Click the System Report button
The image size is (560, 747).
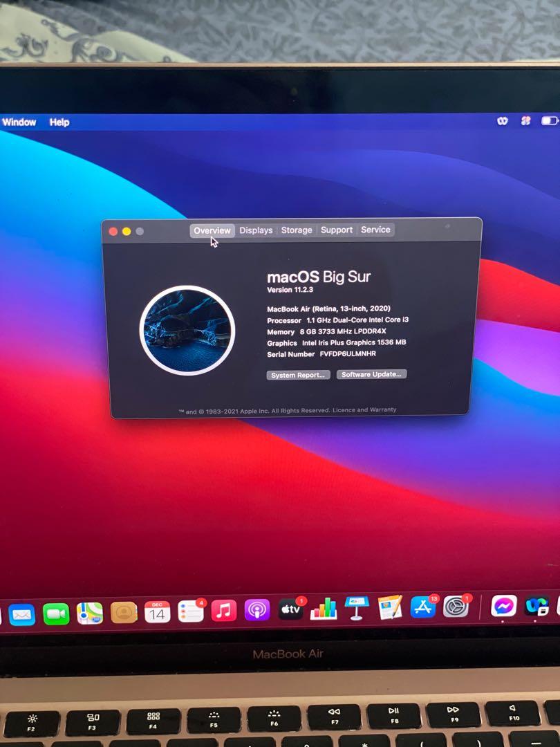pos(297,375)
